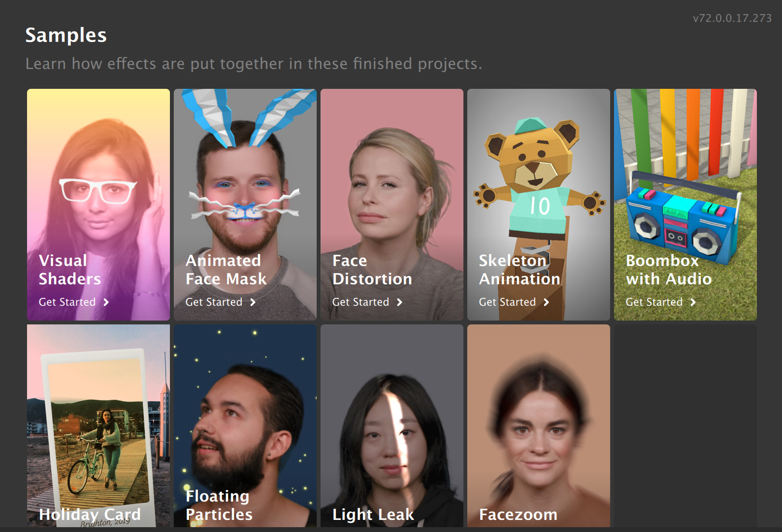The width and height of the screenshot is (782, 532).
Task: Start the Skeleton Animation tutorial project
Action: [x=508, y=302]
